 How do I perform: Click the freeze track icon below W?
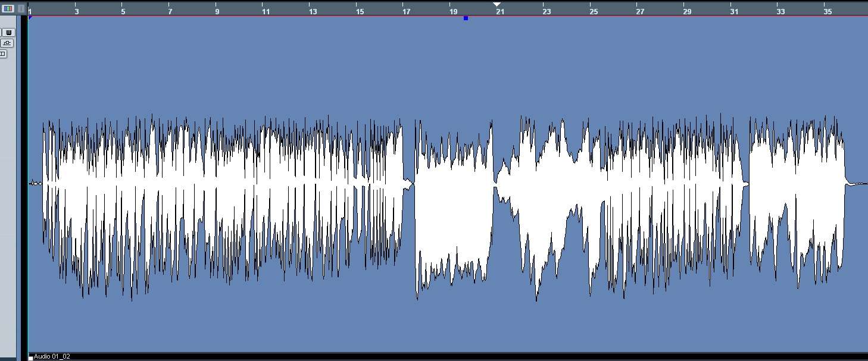click(x=7, y=43)
